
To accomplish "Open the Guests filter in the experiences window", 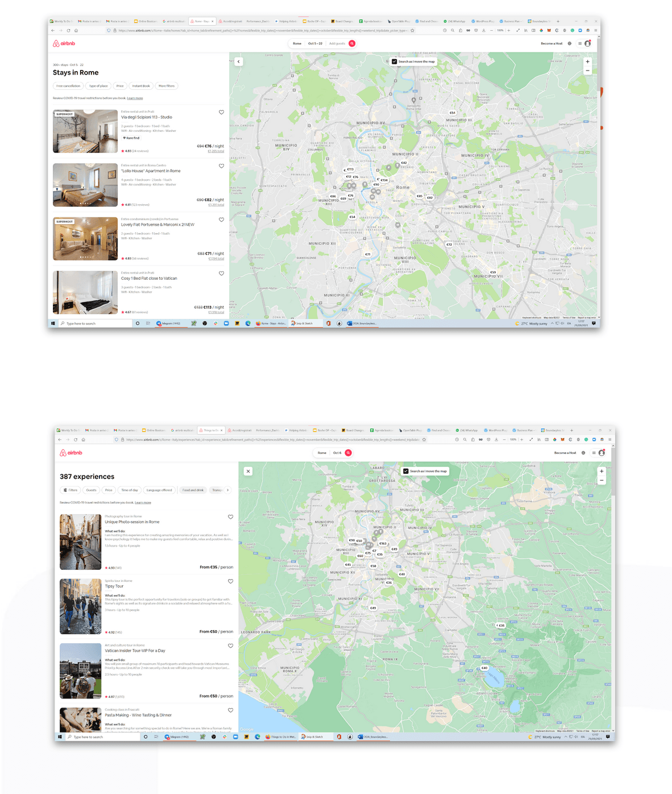I will (91, 490).
